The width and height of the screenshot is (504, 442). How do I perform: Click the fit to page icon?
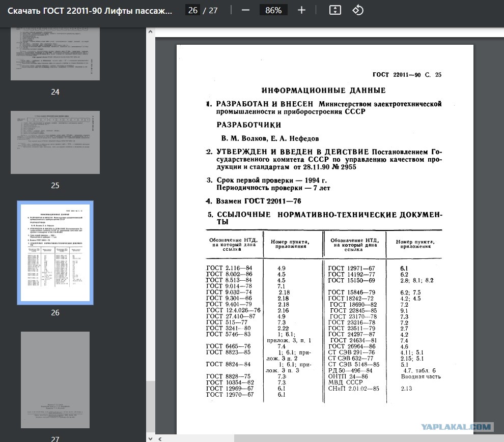[x=335, y=10]
